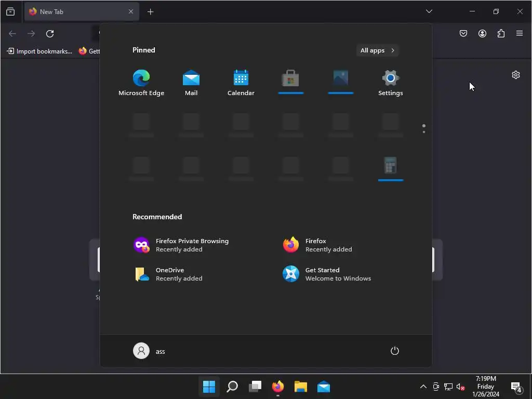Image resolution: width=532 pixels, height=399 pixels.
Task: Open Get Started Welcome to Windows
Action: tap(327, 274)
